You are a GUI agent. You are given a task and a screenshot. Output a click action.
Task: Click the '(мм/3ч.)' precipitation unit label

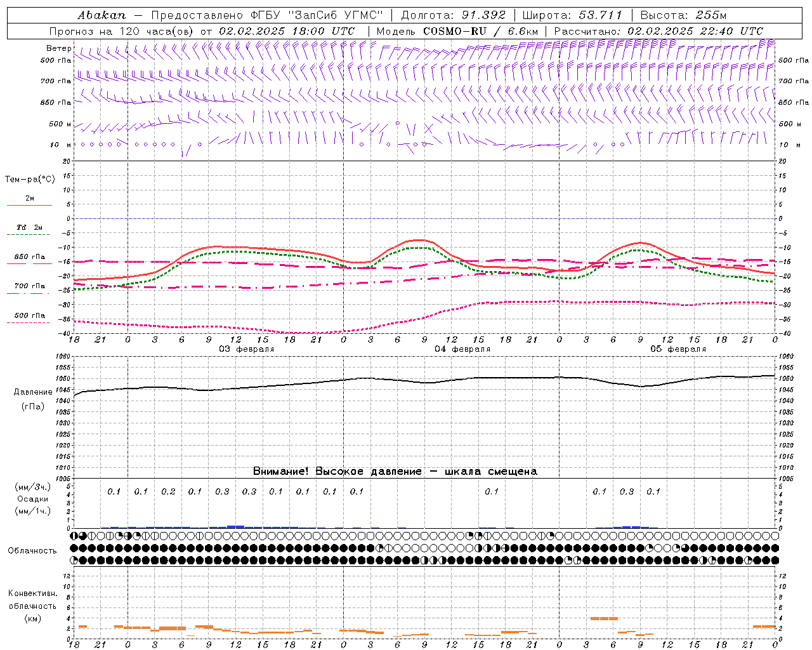tap(33, 487)
